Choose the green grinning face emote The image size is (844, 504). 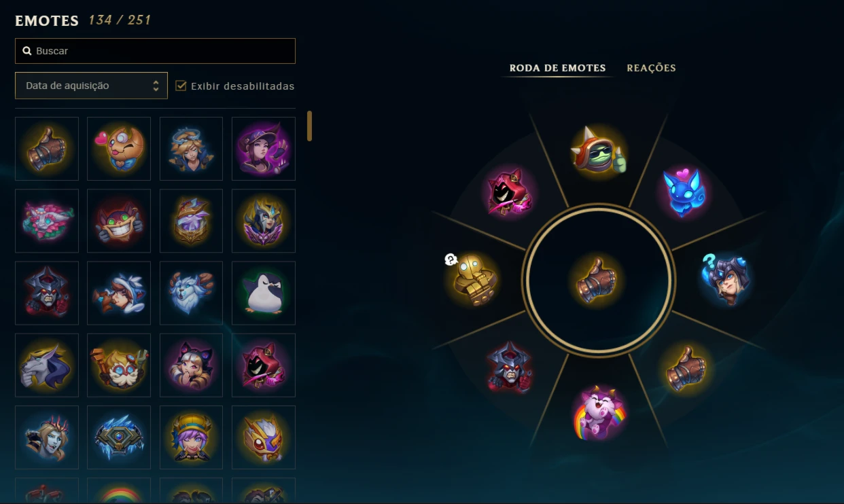pos(119,221)
